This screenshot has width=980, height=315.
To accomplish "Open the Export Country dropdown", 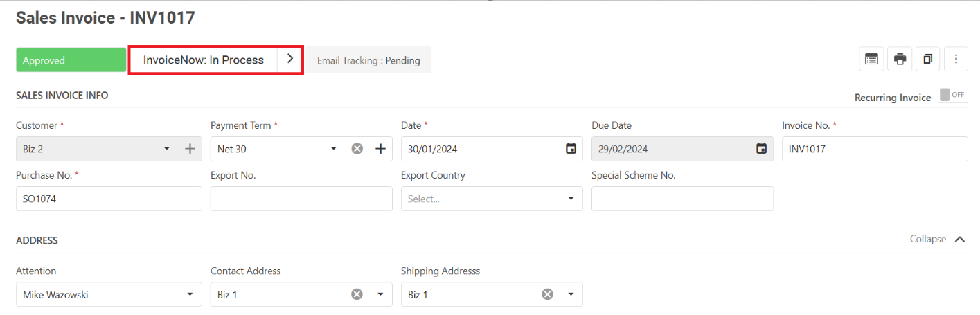I will coord(571,199).
